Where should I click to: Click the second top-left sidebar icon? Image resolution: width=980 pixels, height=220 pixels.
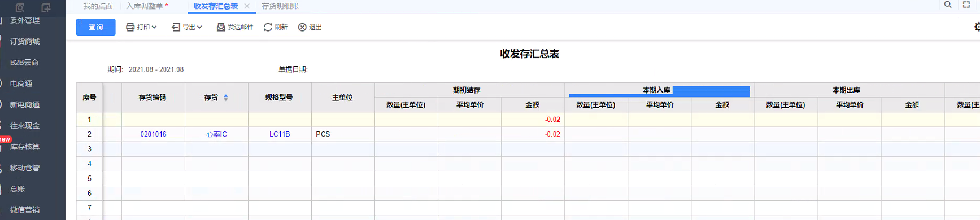(x=46, y=7)
